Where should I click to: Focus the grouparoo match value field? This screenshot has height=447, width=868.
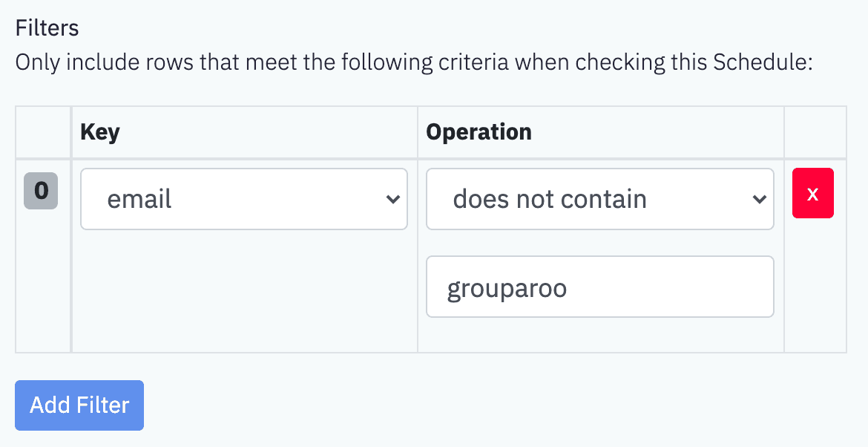[x=600, y=287]
